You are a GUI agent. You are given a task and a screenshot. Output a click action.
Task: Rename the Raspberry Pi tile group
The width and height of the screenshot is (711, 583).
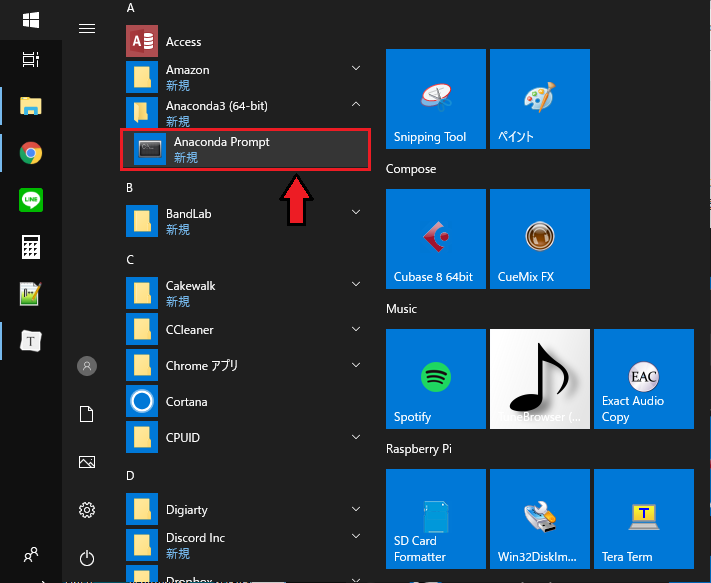[419, 449]
